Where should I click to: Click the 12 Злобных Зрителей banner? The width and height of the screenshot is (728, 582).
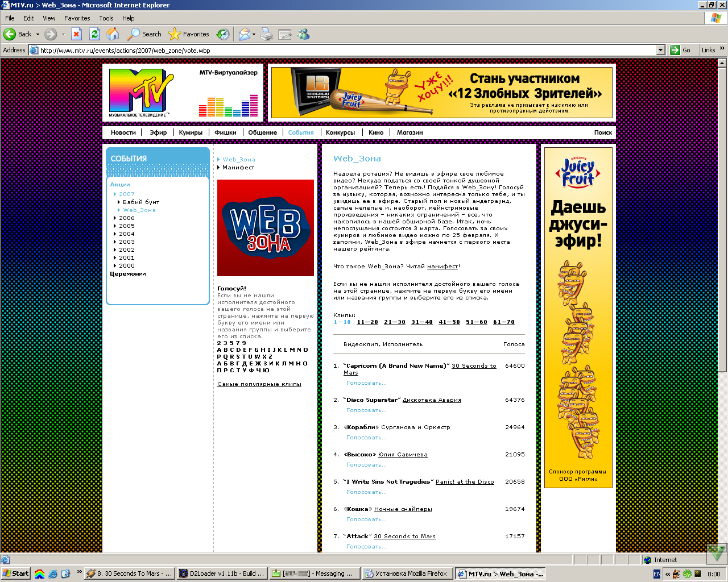coord(442,93)
